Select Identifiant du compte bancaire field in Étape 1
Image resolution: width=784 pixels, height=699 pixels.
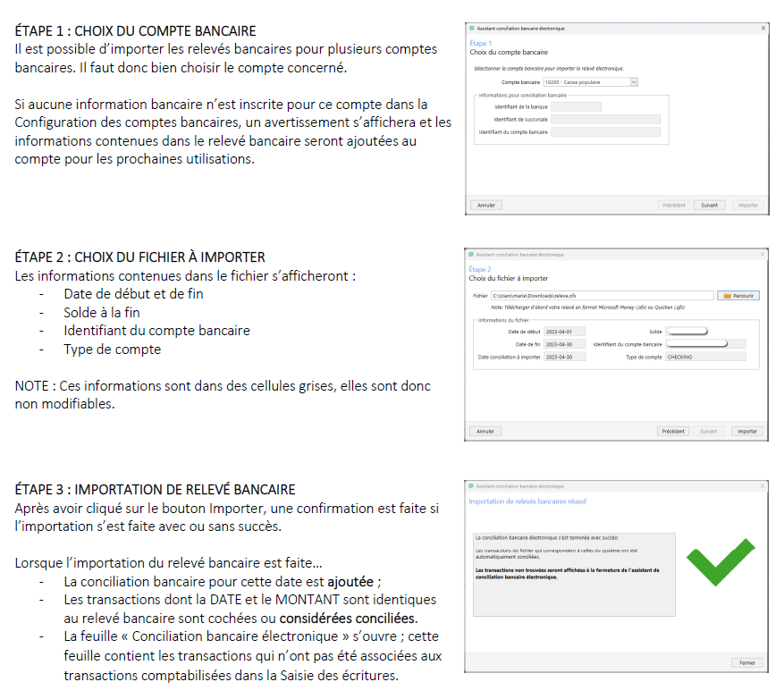pos(605,132)
